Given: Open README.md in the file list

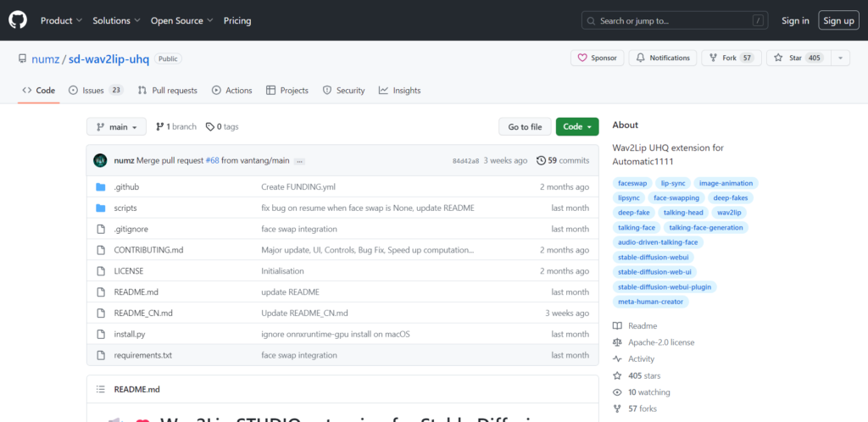Looking at the screenshot, I should 136,292.
